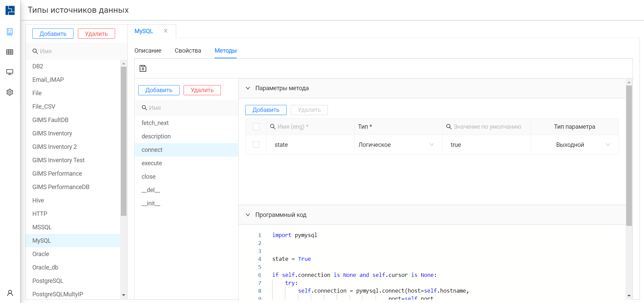The width and height of the screenshot is (644, 303).
Task: Click Добавить in the method parameters section
Action: click(266, 110)
